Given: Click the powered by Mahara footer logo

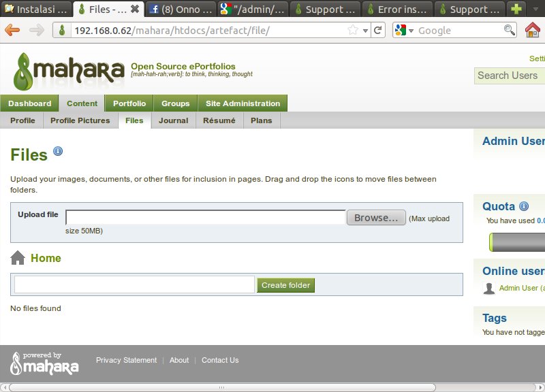Looking at the screenshot, I should click(44, 363).
